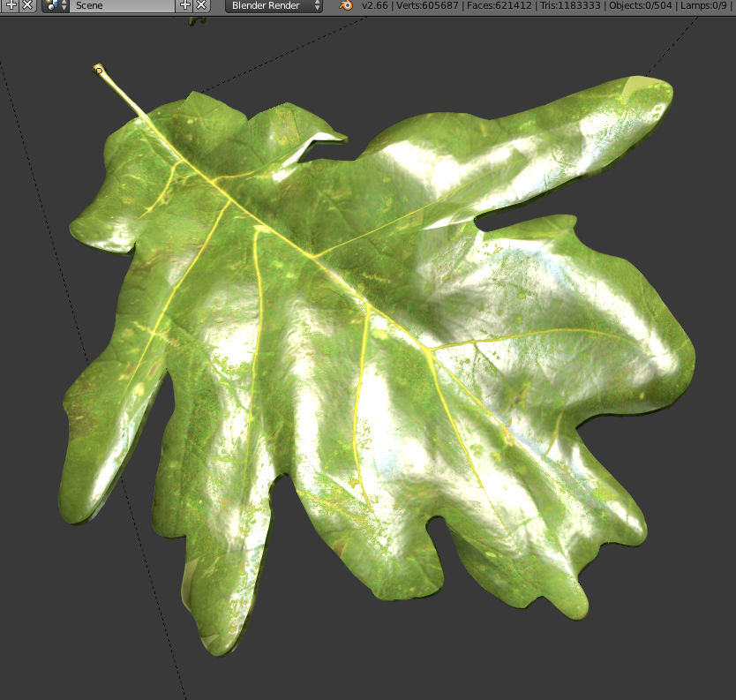Click the v2.66 version text
Viewport: 736px width, 700px height.
click(x=374, y=5)
